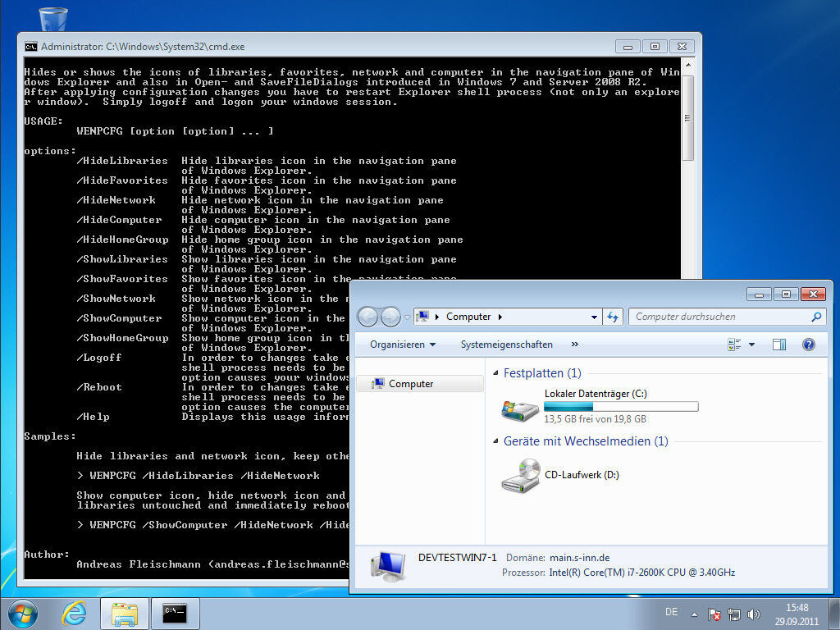The width and height of the screenshot is (840, 630).
Task: Change the view with the view icon
Action: coord(734,345)
